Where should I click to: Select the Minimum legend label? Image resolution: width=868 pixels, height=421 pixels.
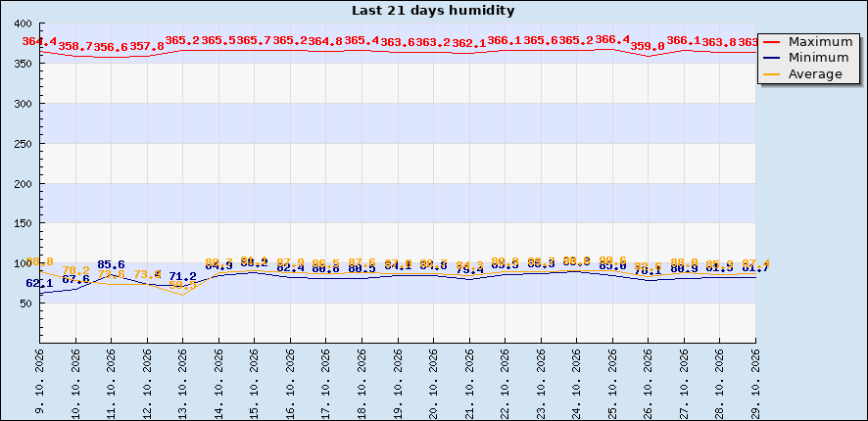(818, 58)
